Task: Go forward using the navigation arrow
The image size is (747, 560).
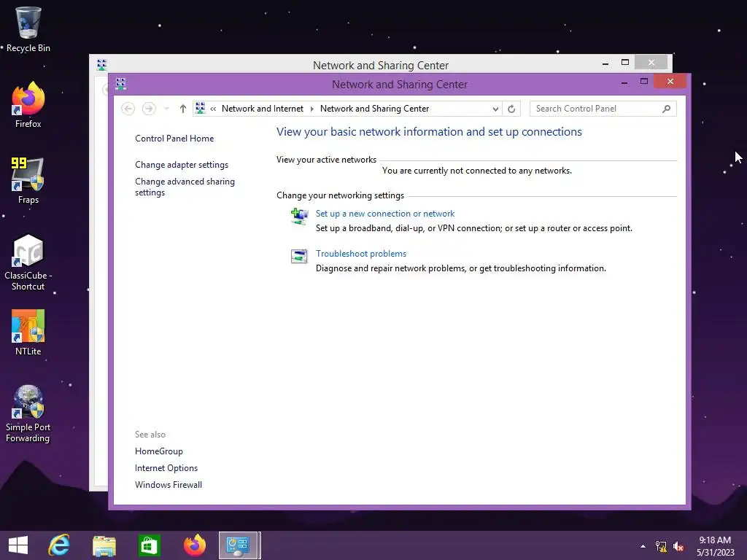Action: coord(149,109)
